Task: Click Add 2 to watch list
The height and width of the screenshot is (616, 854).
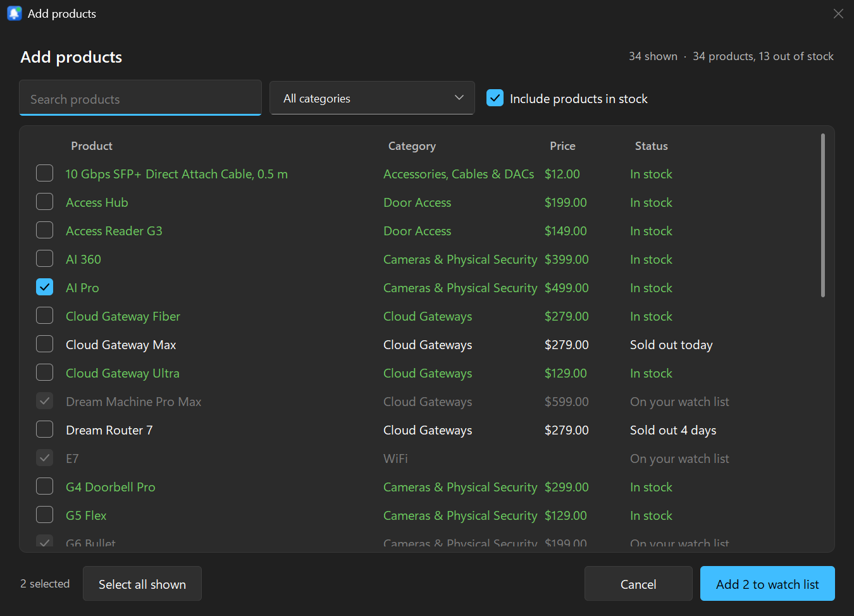Action: pyautogui.click(x=767, y=584)
